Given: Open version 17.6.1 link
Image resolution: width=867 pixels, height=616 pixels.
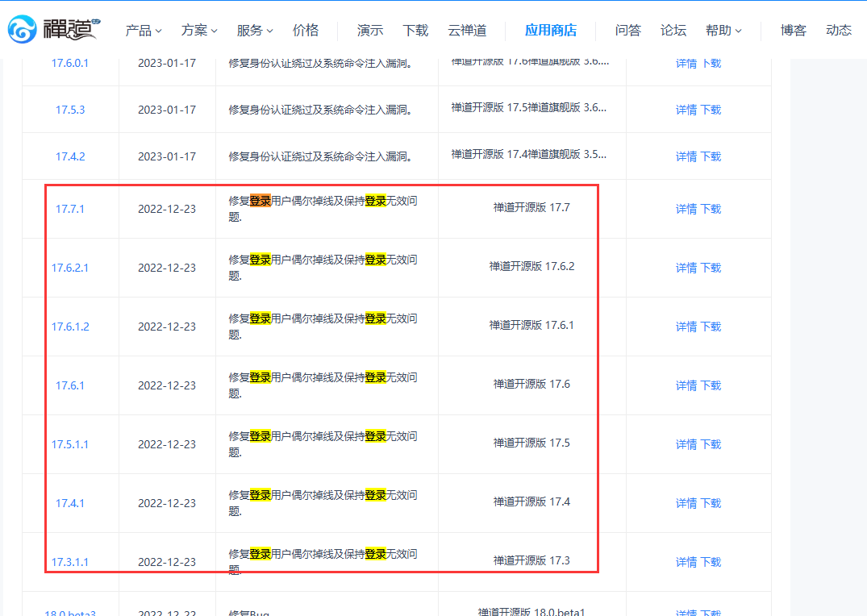Looking at the screenshot, I should [70, 385].
